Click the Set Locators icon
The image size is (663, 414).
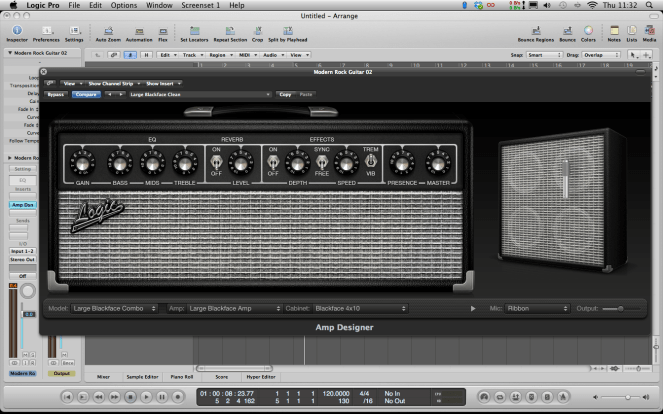pos(193,30)
